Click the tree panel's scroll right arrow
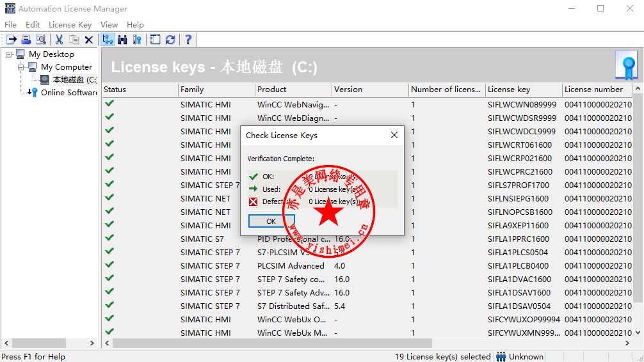644x362 pixels. [x=92, y=343]
